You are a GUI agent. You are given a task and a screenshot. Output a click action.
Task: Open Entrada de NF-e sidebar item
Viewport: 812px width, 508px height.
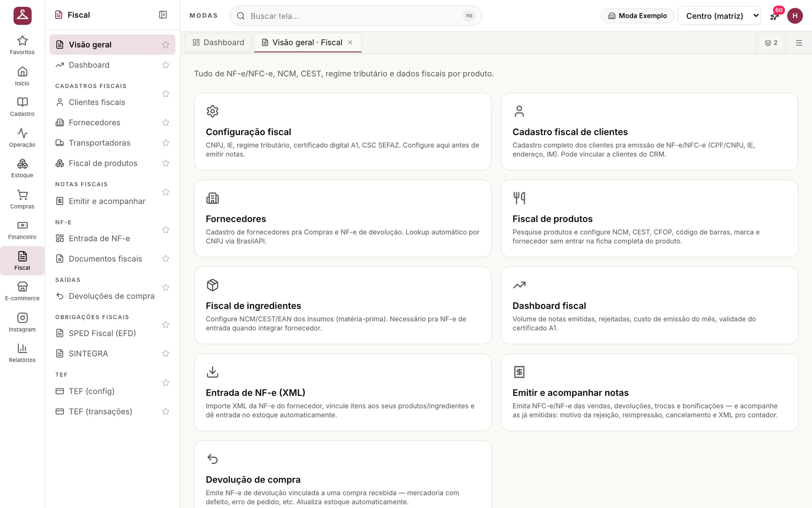[x=105, y=238]
